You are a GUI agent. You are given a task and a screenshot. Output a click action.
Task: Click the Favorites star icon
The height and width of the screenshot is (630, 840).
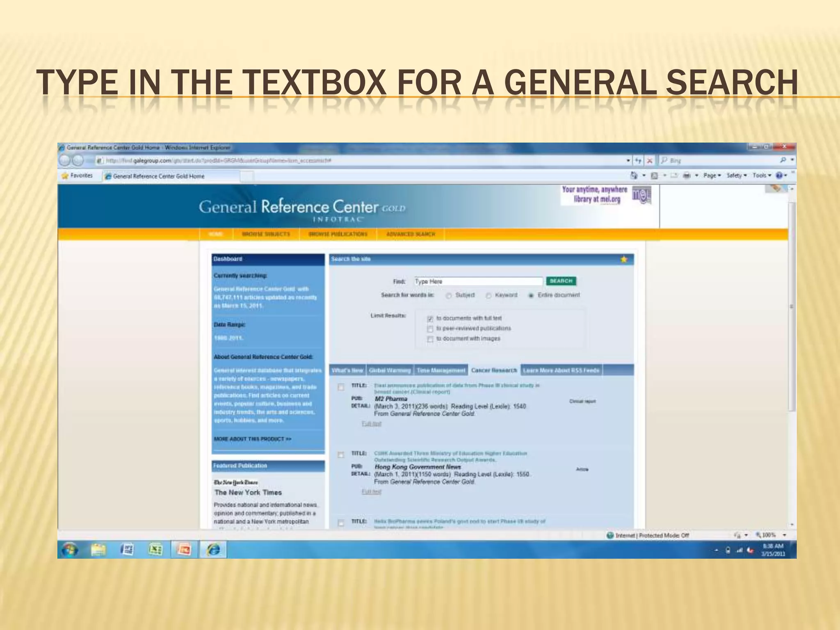point(65,176)
